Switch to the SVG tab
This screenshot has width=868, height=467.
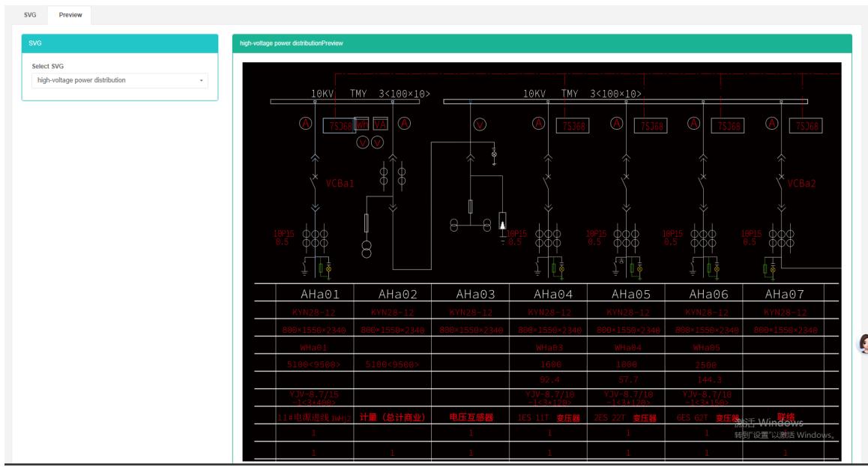click(30, 15)
